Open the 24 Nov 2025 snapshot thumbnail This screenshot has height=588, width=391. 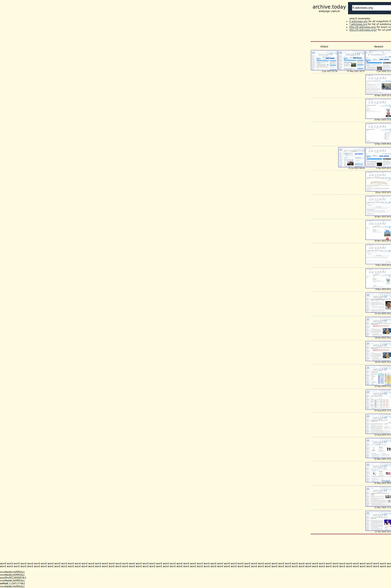point(378,109)
